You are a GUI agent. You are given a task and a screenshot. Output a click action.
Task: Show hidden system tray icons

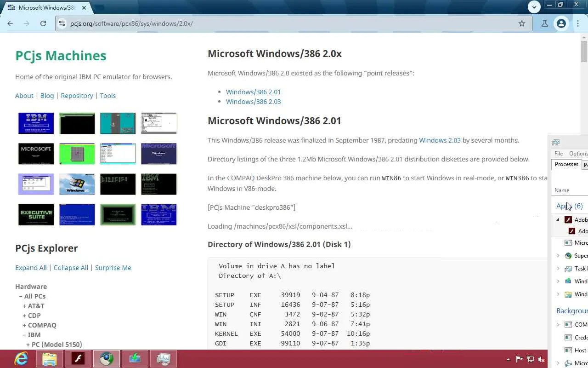coord(508,359)
